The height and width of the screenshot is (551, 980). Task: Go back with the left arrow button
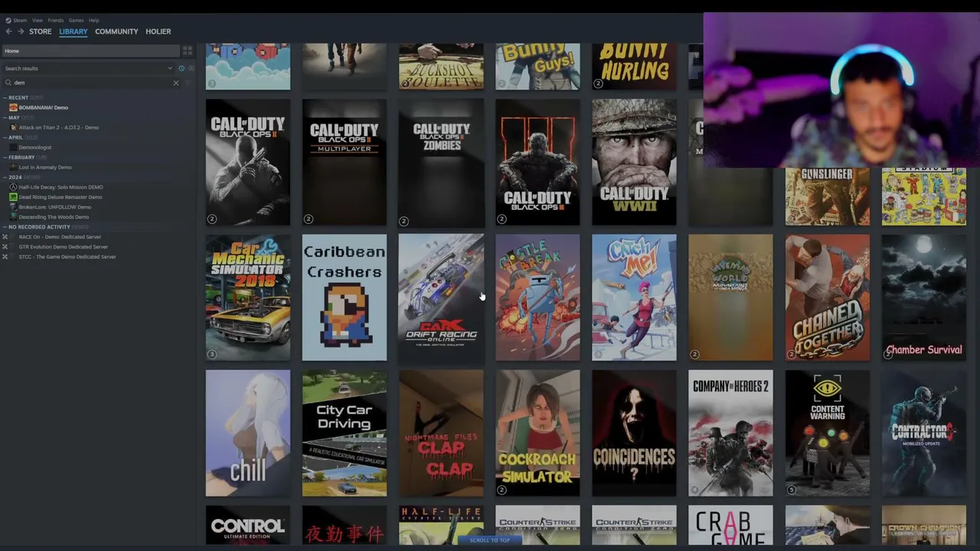(8, 31)
